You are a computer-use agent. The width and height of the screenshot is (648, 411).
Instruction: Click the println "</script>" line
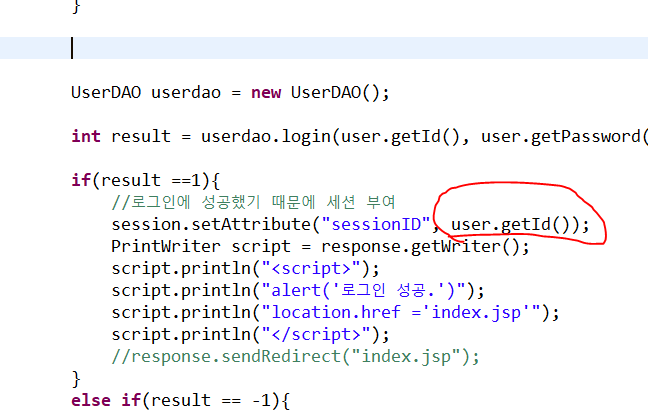pyautogui.click(x=250, y=335)
